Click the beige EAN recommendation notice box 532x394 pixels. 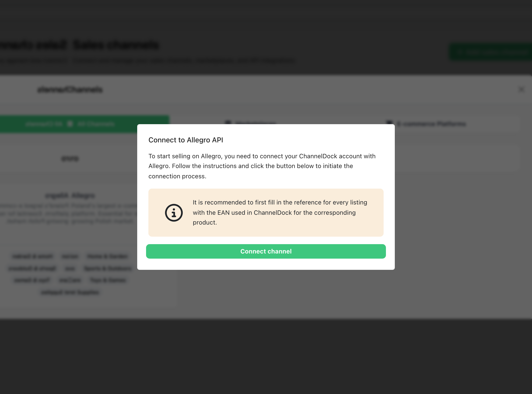tap(266, 212)
